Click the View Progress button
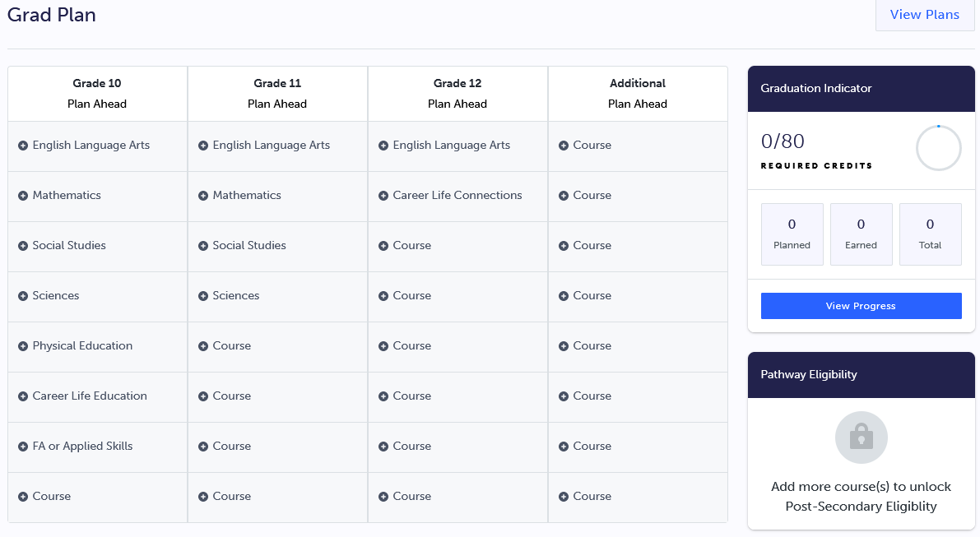This screenshot has width=980, height=537. (x=861, y=306)
